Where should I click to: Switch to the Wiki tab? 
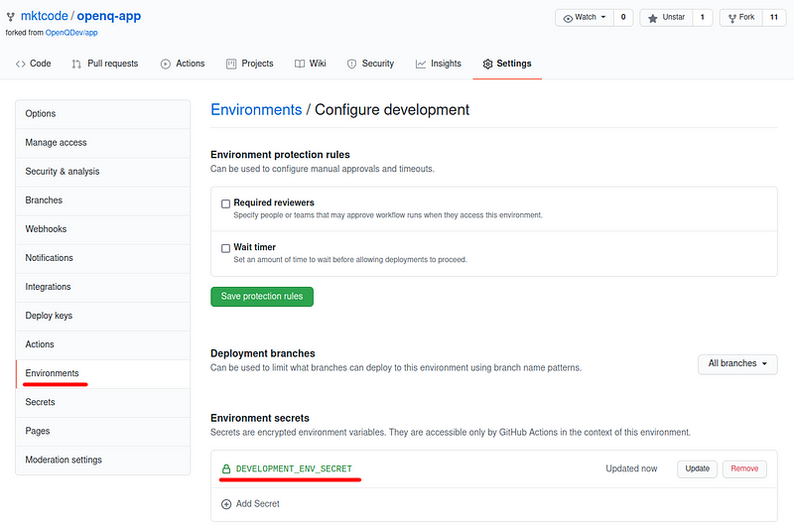(311, 64)
